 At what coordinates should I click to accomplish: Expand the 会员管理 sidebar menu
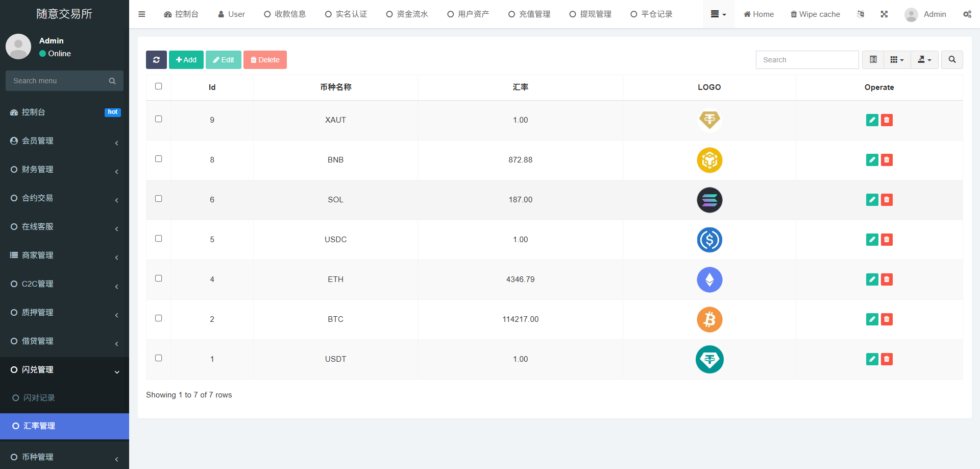click(64, 141)
